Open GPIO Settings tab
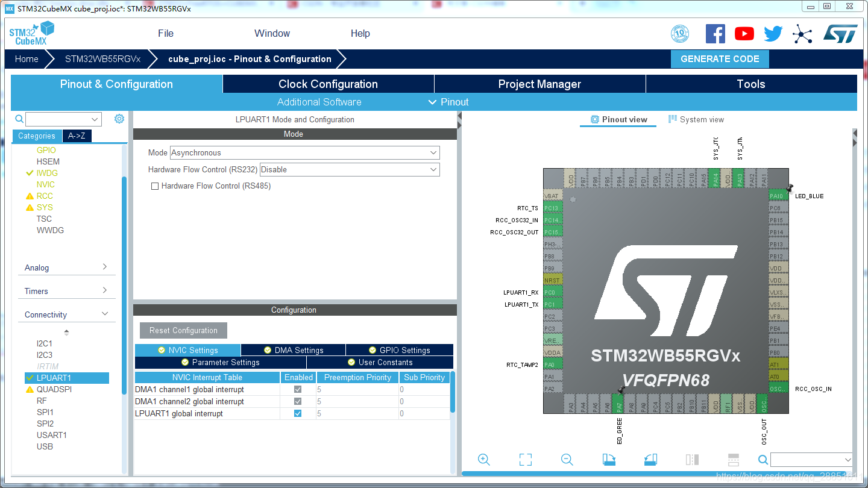Image resolution: width=868 pixels, height=488 pixels. click(x=399, y=350)
